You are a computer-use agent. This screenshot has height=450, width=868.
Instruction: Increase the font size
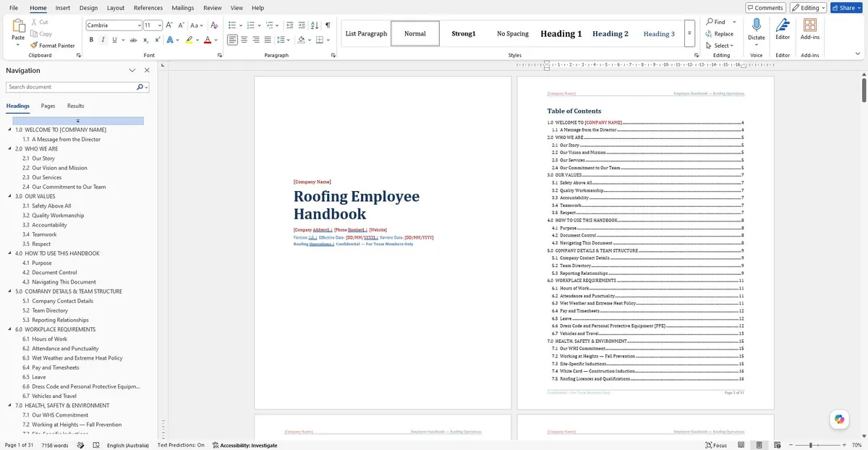(169, 25)
